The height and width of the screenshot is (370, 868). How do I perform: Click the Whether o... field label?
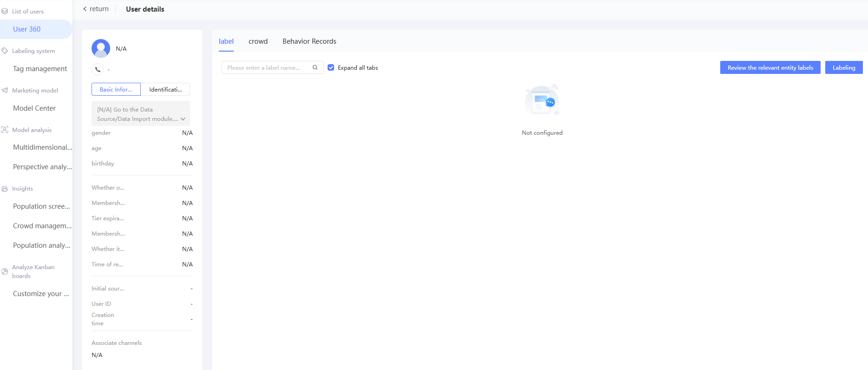[108, 188]
